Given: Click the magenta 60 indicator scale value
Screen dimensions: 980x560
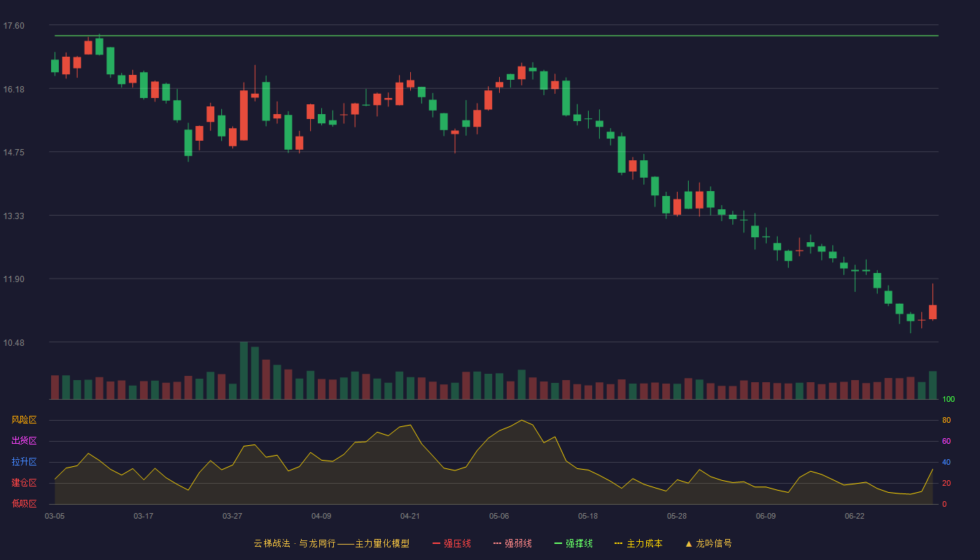Looking at the screenshot, I should coord(946,442).
